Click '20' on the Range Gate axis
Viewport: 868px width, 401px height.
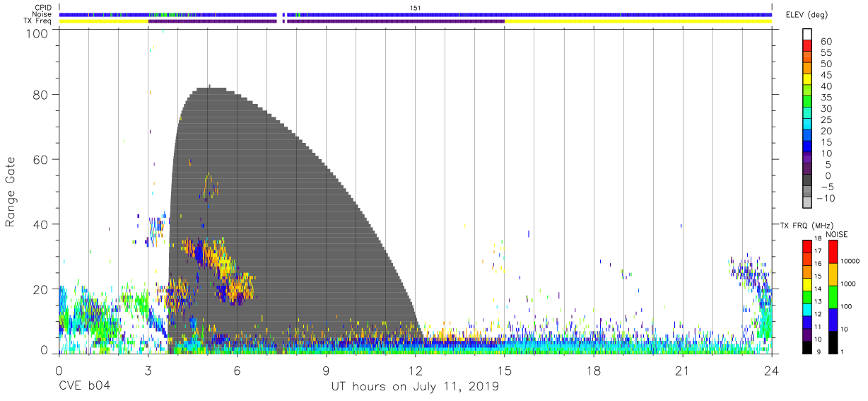click(41, 289)
